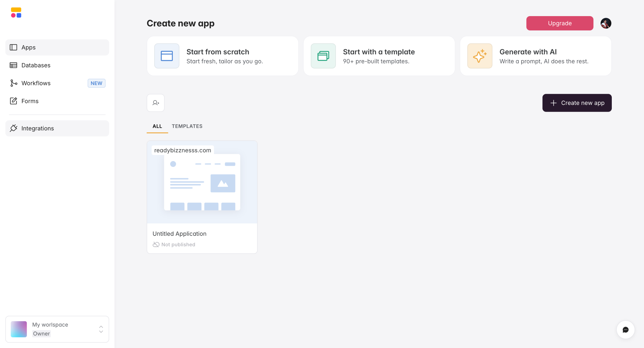The image size is (644, 348).
Task: Switch to the TEMPLATES tab
Action: tap(187, 126)
